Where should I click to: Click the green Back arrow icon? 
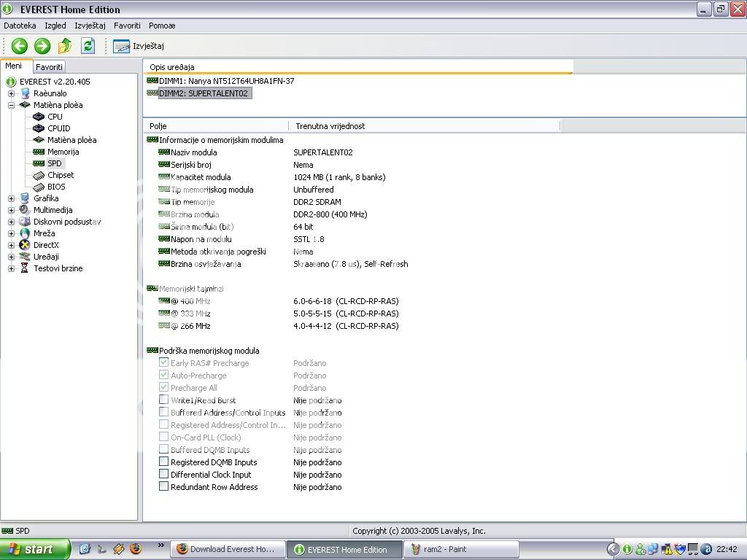coord(20,46)
